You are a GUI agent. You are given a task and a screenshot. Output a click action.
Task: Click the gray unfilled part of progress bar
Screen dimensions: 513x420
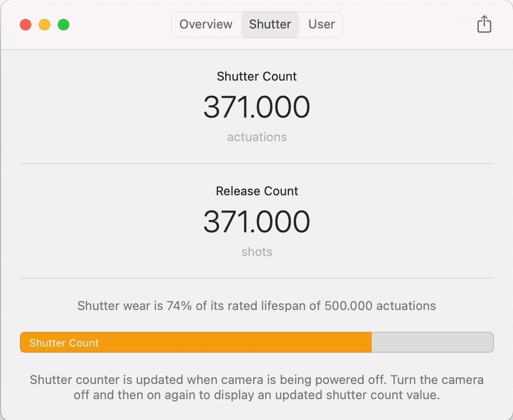[x=432, y=342]
